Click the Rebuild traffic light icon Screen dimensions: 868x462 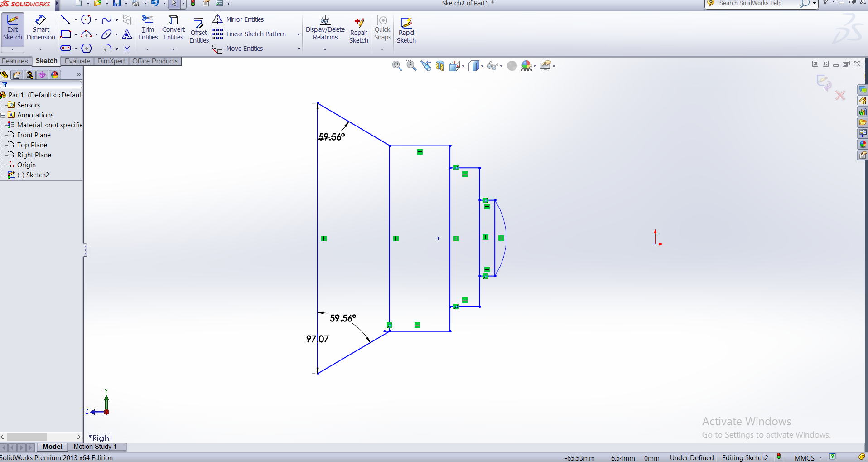click(x=193, y=4)
